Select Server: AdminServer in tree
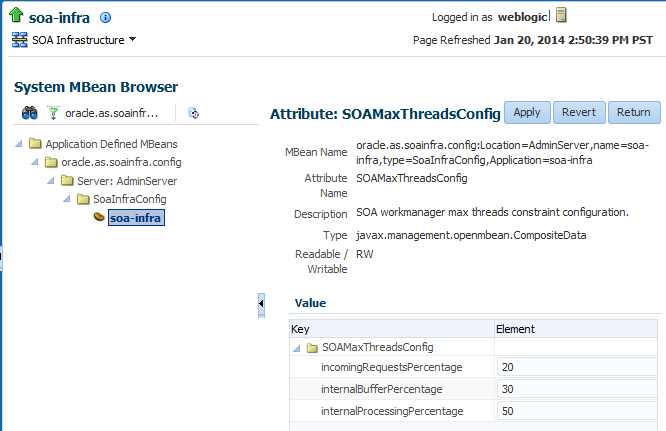This screenshot has width=666, height=431. point(127,181)
